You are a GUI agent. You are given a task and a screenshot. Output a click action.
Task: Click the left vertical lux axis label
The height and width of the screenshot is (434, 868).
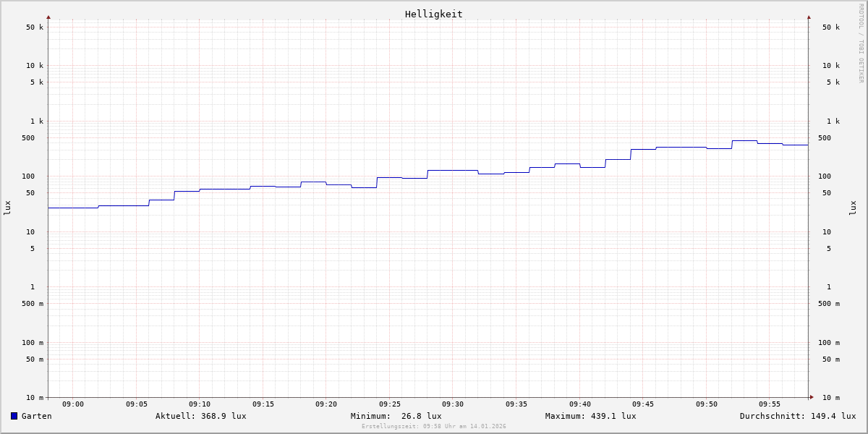(x=7, y=208)
